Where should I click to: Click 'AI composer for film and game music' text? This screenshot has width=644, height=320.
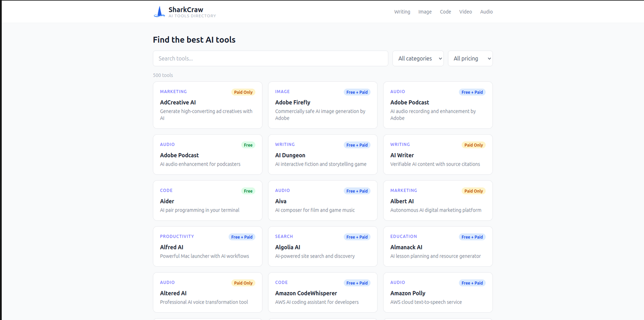point(315,210)
